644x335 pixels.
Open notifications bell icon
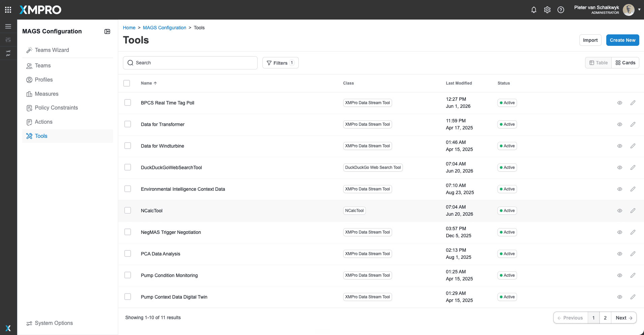(x=534, y=10)
